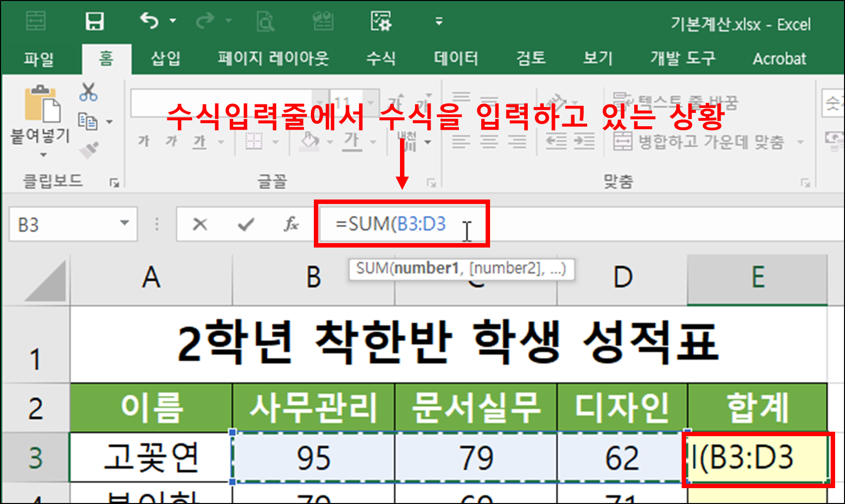Screen dimensions: 845x504
Task: Click in the formula bar text =SUM(B3:D3
Action: (391, 224)
